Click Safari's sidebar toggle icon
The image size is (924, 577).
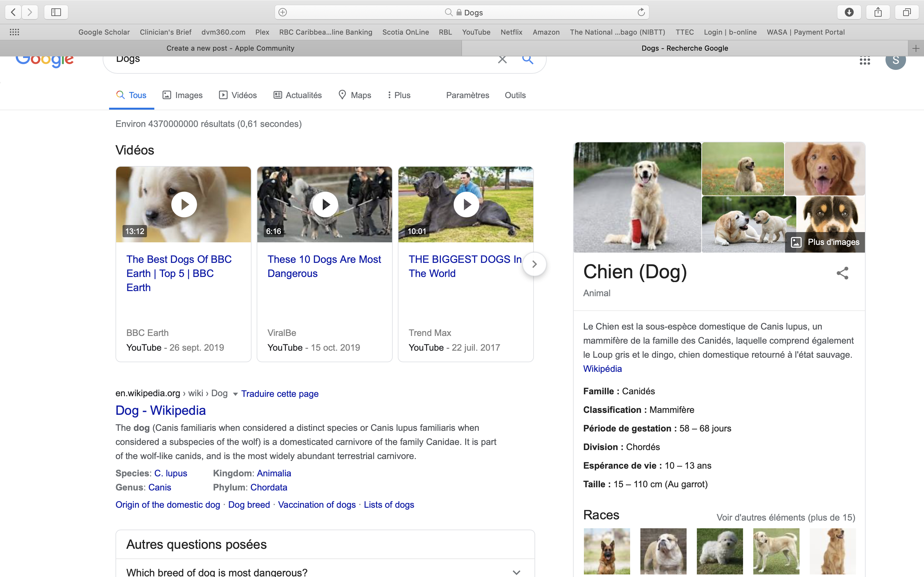[56, 12]
